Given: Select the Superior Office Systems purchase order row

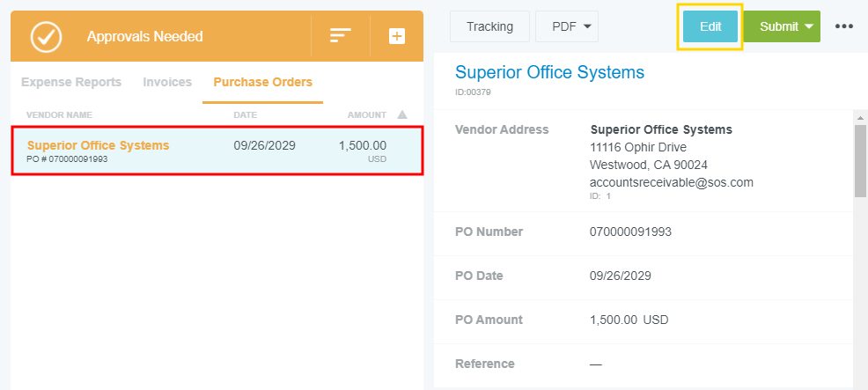Looking at the screenshot, I should (217, 151).
